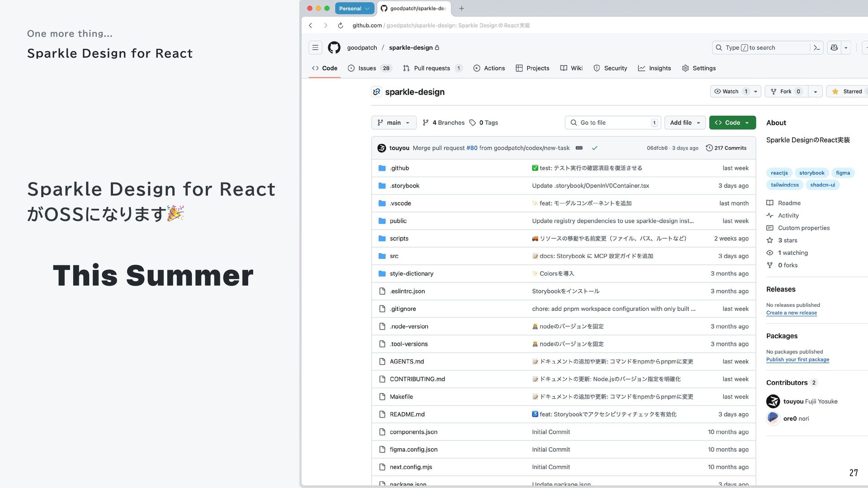
Task: Click the Go to file field
Action: pos(613,122)
